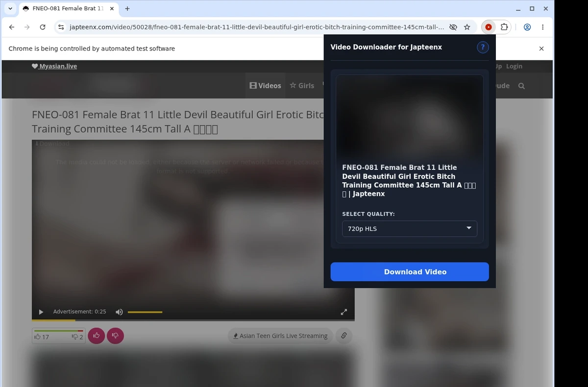Open the Videos menu item
The width and height of the screenshot is (588, 387).
[265, 85]
